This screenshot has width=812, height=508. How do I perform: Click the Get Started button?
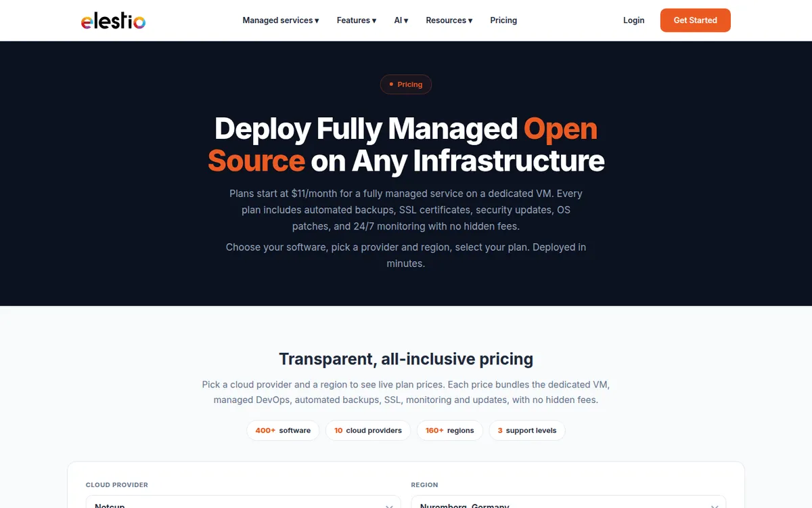click(x=695, y=20)
